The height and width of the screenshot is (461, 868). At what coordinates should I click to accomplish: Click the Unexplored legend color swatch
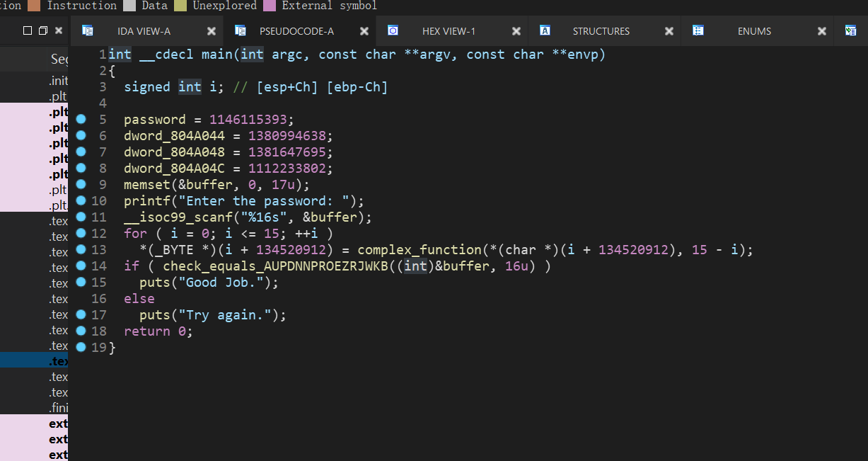180,6
